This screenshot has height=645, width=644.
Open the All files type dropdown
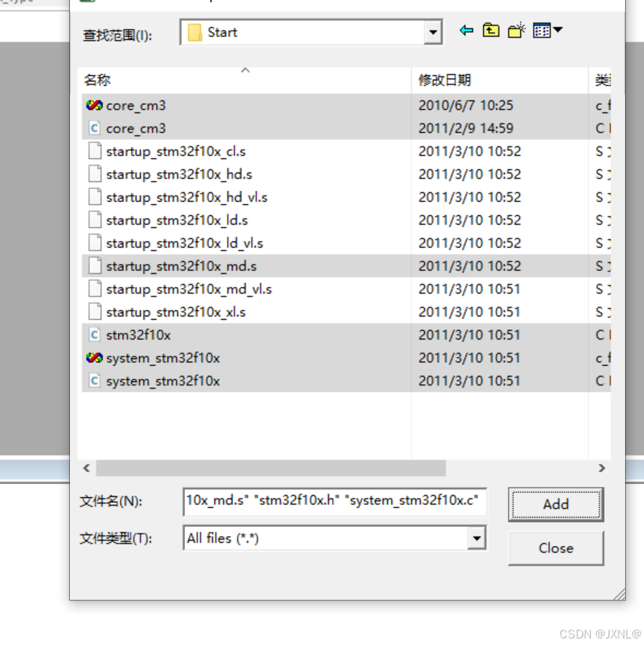[x=476, y=538]
